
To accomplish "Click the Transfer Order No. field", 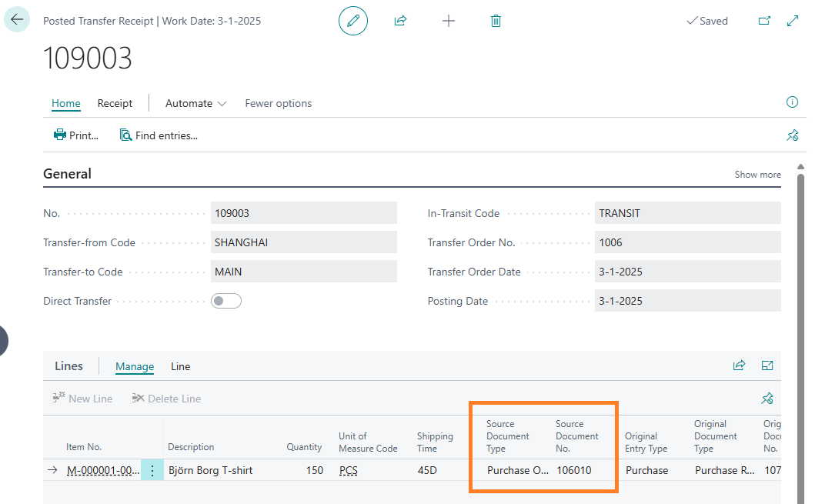I will pos(687,242).
